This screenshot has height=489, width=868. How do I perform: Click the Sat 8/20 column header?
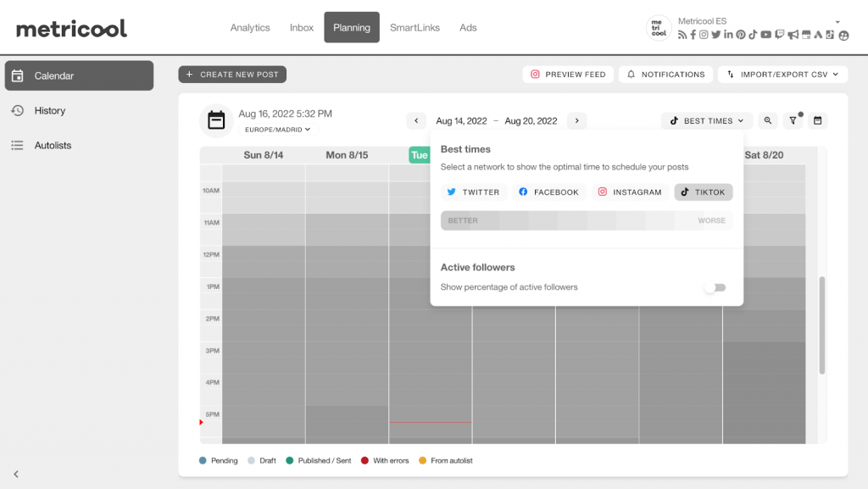(x=764, y=155)
